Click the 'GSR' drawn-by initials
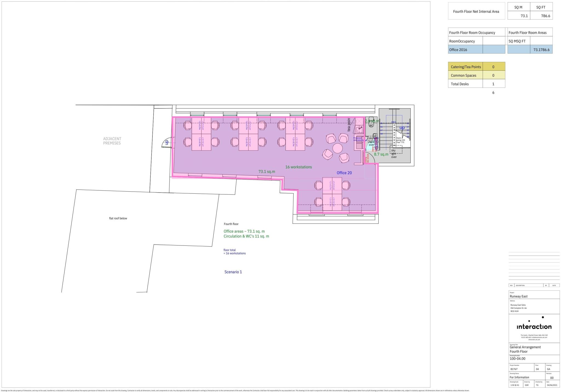Image resolution: width=561 pixels, height=392 pixels. click(527, 385)
